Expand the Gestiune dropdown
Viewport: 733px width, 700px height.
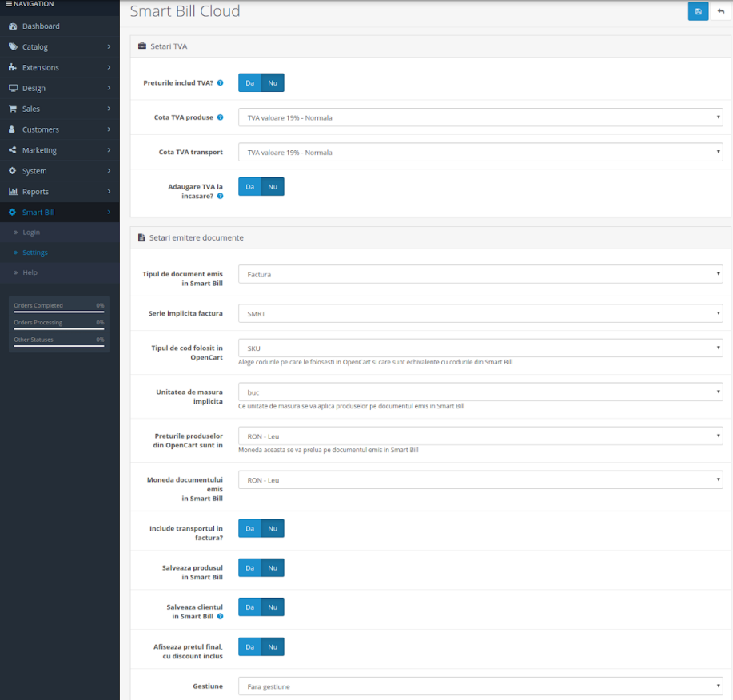click(x=480, y=686)
